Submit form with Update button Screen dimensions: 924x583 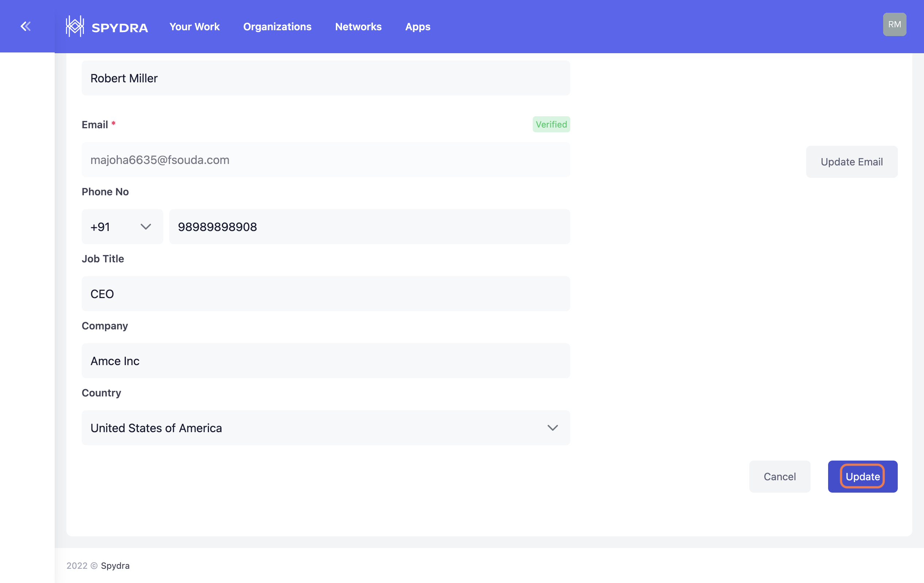(862, 476)
